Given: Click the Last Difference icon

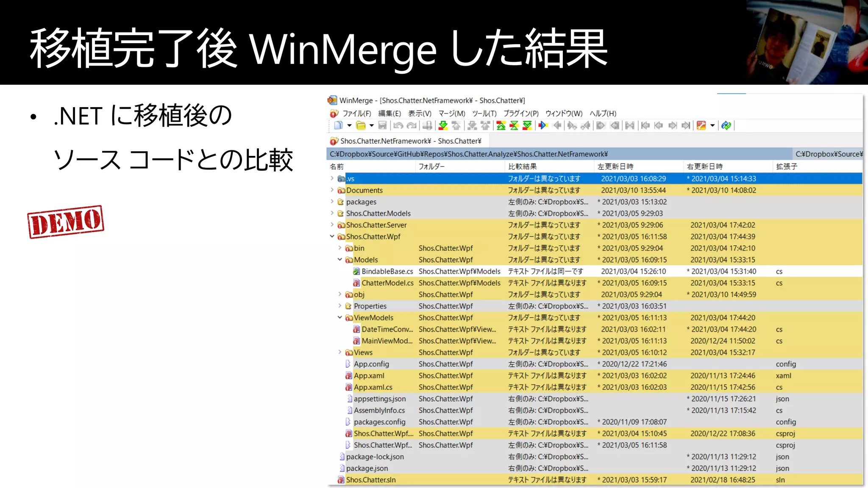Looking at the screenshot, I should point(527,125).
